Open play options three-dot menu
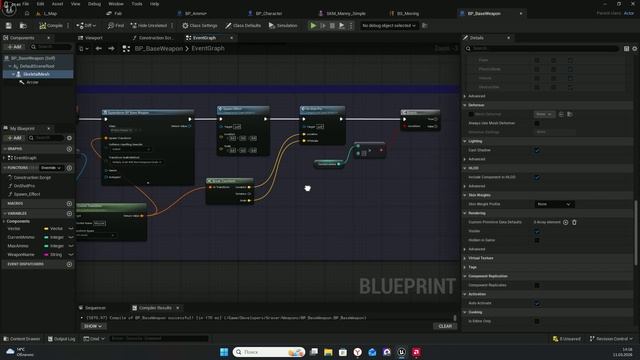The height and width of the screenshot is (360, 640). (351, 26)
